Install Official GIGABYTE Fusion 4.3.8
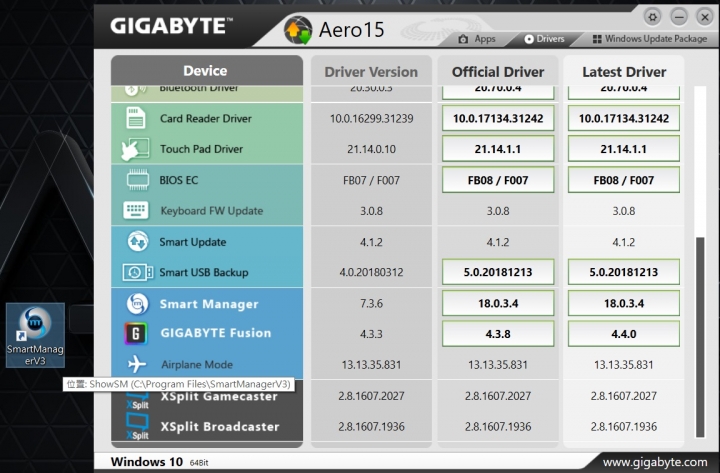 point(498,334)
